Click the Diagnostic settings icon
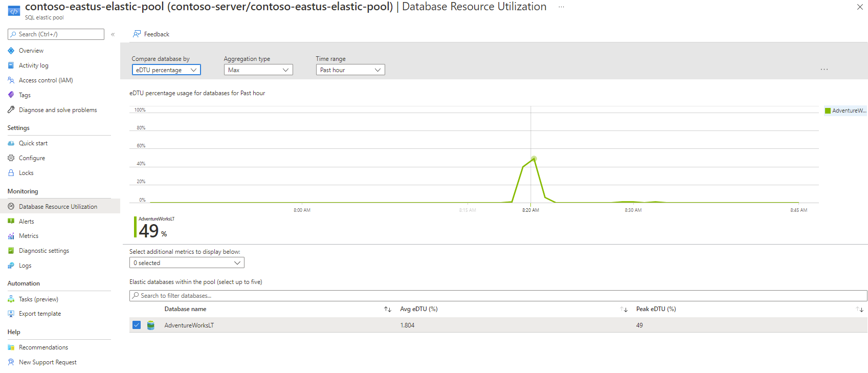The image size is (868, 373). (x=11, y=251)
